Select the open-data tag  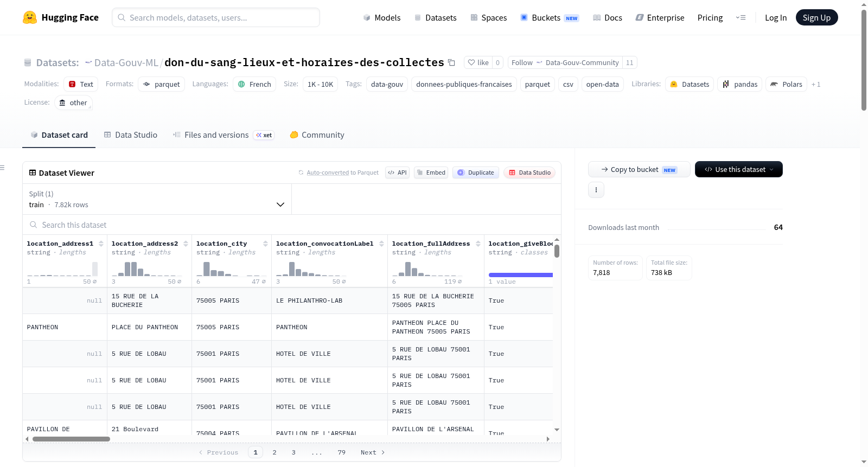602,84
